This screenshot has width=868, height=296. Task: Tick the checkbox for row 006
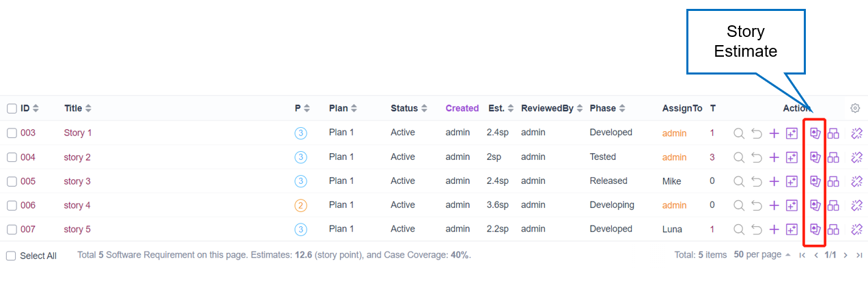(x=12, y=205)
